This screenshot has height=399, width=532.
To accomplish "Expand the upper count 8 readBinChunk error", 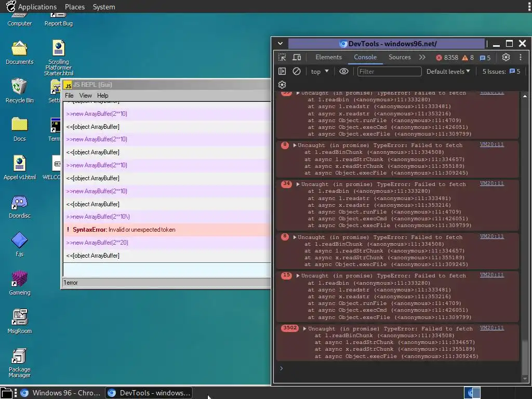I will pos(295,145).
